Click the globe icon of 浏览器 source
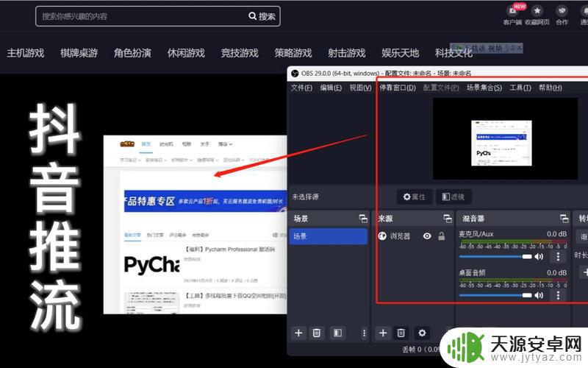Viewport: 588px width, 368px height. click(x=382, y=236)
